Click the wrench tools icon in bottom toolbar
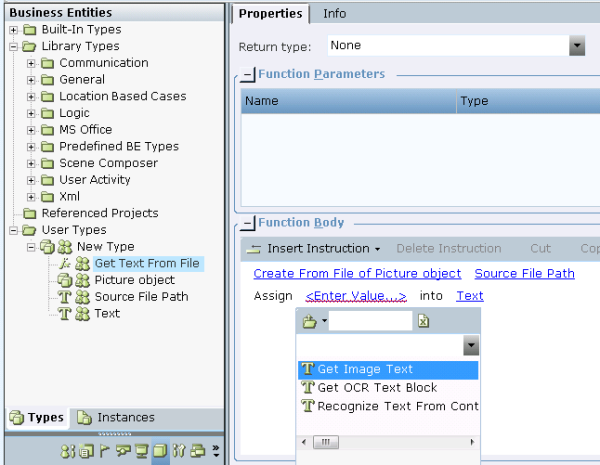This screenshot has height=465, width=600. (x=179, y=451)
